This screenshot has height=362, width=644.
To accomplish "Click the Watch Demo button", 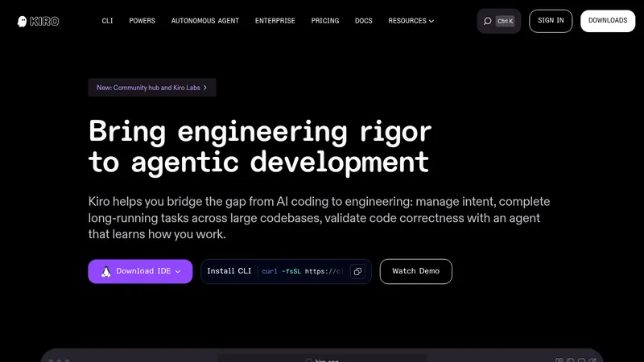I will pos(415,271).
